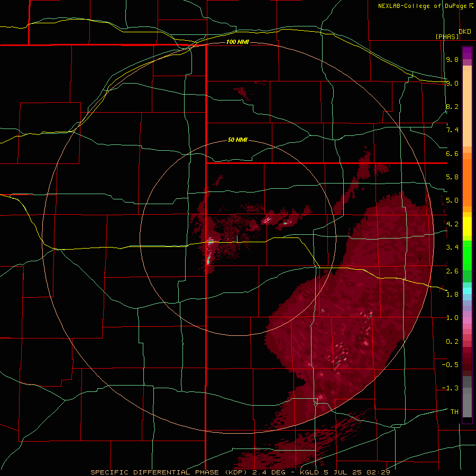
Task: Click the 3.4 scale value
Action: [452, 248]
